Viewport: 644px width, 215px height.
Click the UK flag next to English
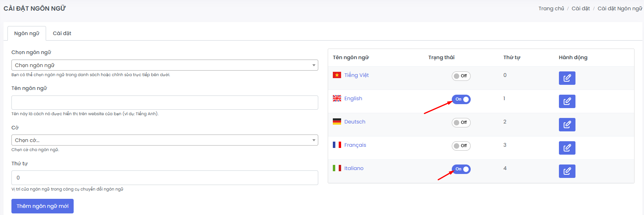tap(337, 98)
